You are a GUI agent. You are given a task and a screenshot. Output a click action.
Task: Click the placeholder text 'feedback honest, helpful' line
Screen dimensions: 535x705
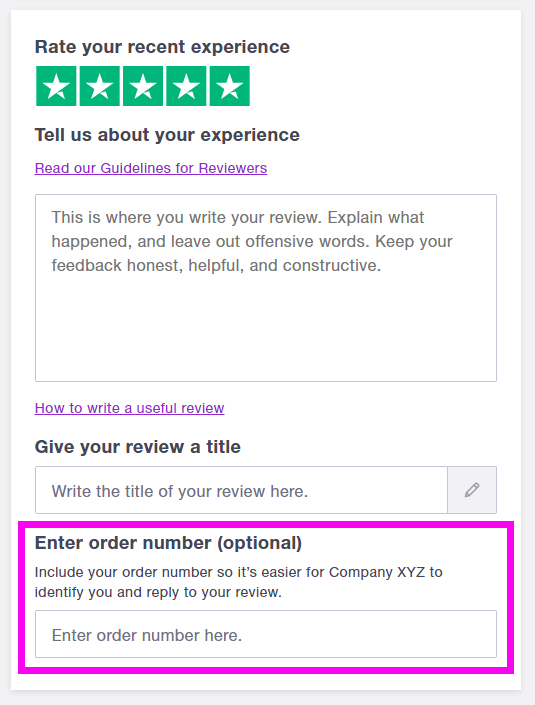[x=216, y=266]
